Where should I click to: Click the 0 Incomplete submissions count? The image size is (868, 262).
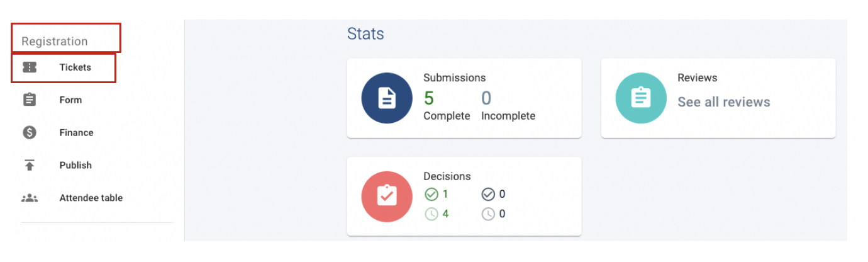[x=486, y=99]
